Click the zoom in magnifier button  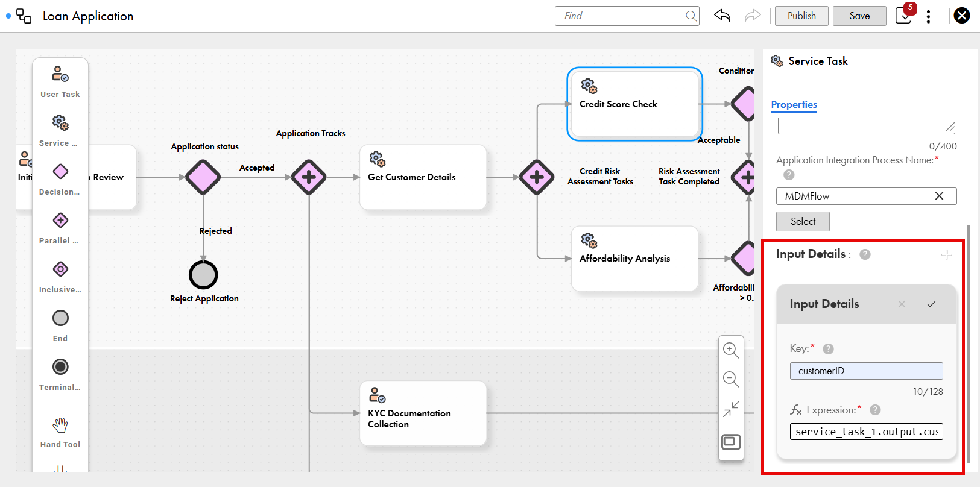[731, 350]
